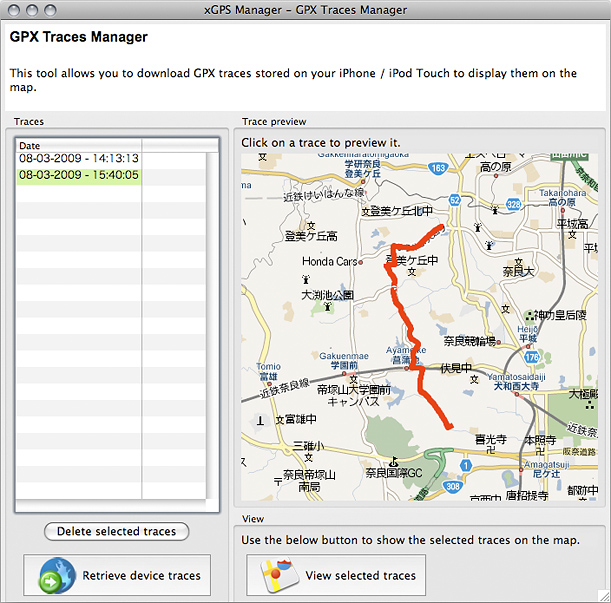Select trace 08-03-2009 - 14:13:13
The image size is (611, 603).
(79, 158)
